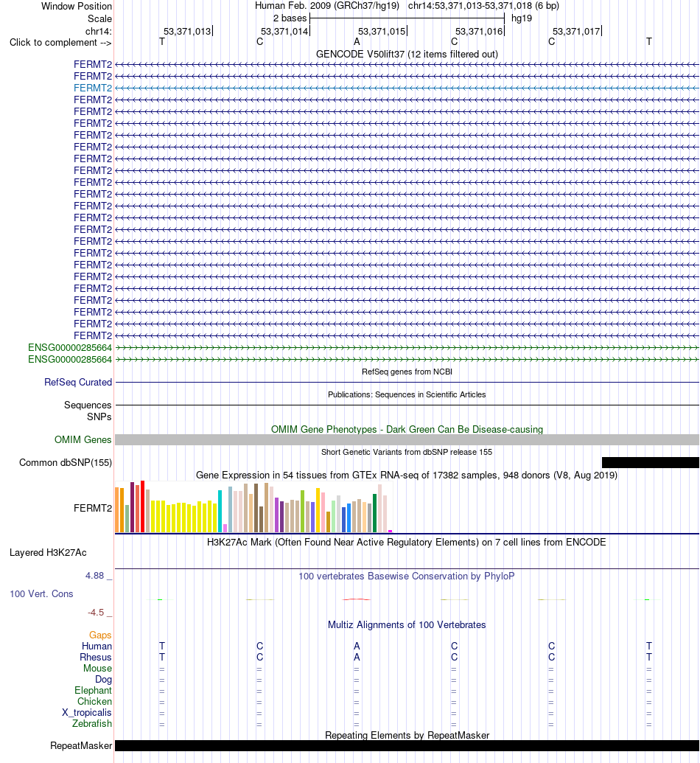Image resolution: width=700 pixels, height=763 pixels.
Task: Click the Gaps label in Multiz track
Action: (100, 635)
